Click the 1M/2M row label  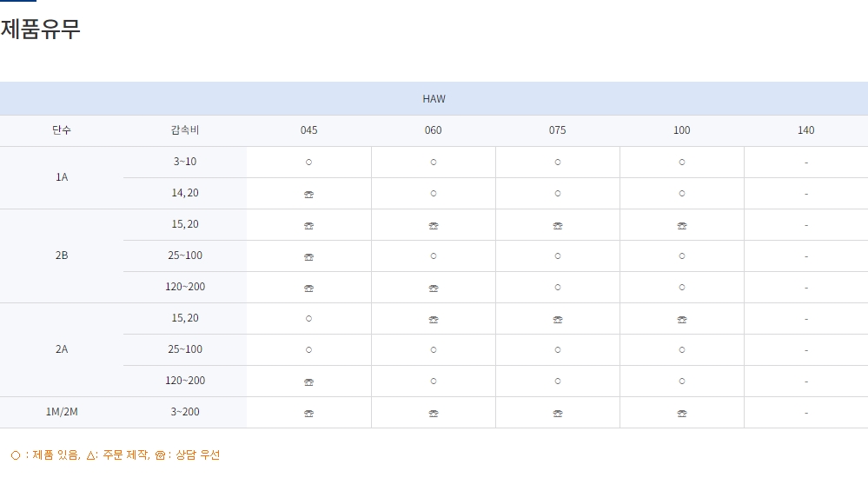click(62, 412)
